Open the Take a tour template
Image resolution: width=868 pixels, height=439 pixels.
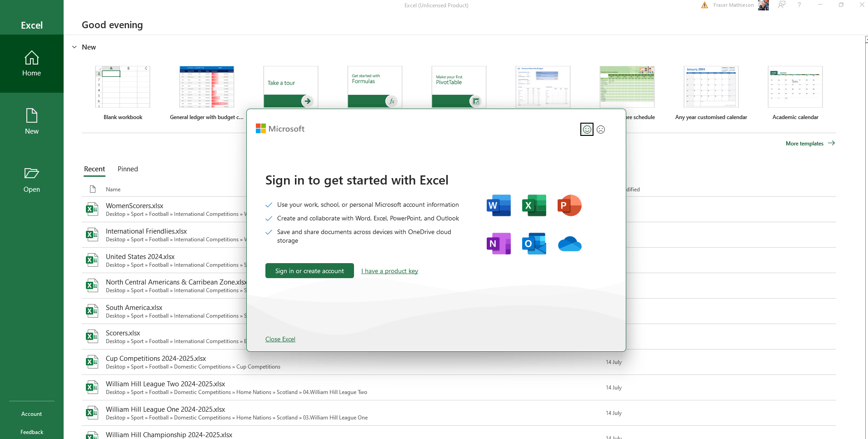click(x=291, y=87)
